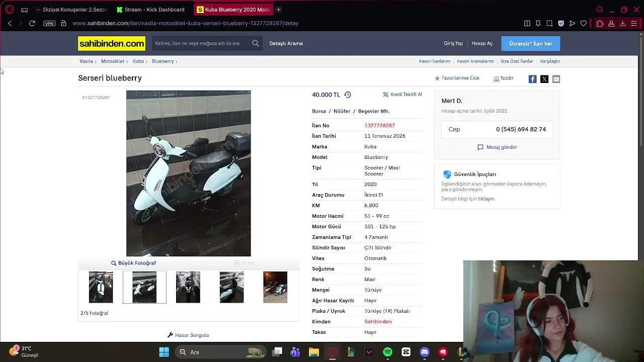Screen dimensions: 644x362
Task: Share the listing on Facebook
Action: (532, 79)
